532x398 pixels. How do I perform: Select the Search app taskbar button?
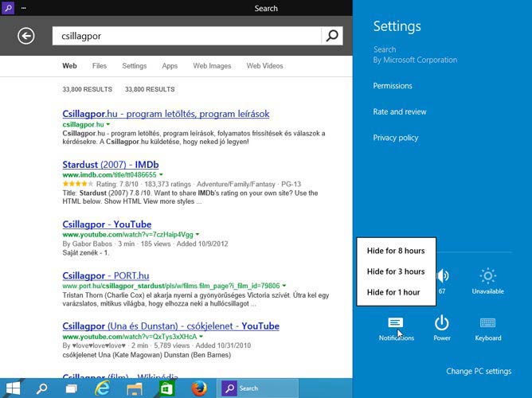[x=258, y=388]
